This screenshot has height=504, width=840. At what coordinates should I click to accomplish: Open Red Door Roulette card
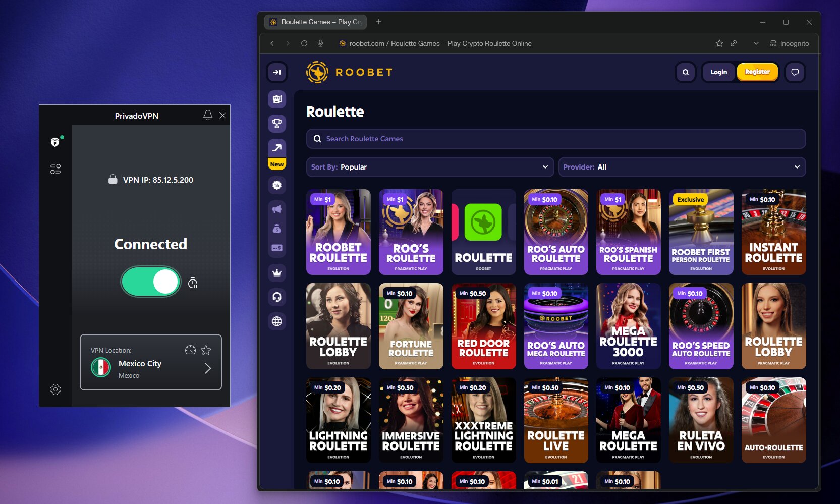(484, 326)
